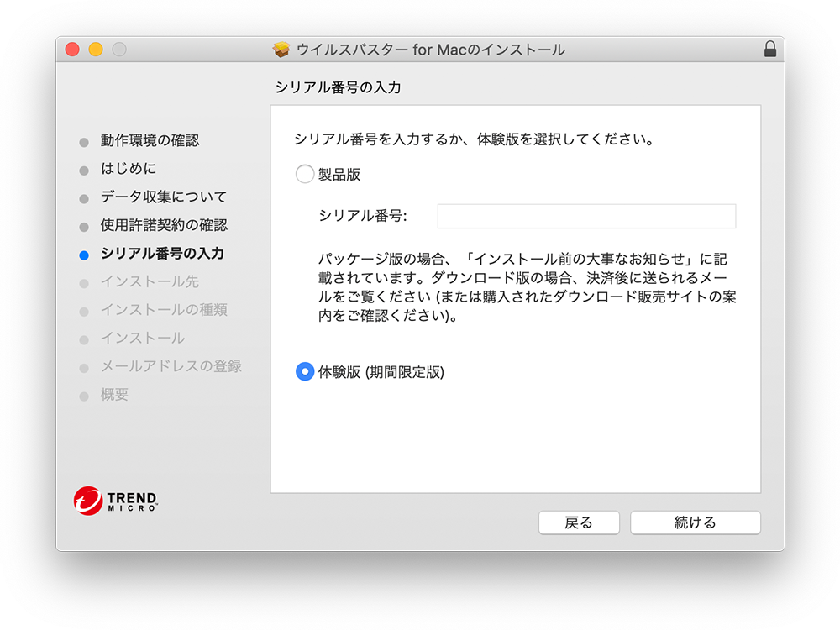
Task: Close the installer with the red button
Action: click(72, 50)
